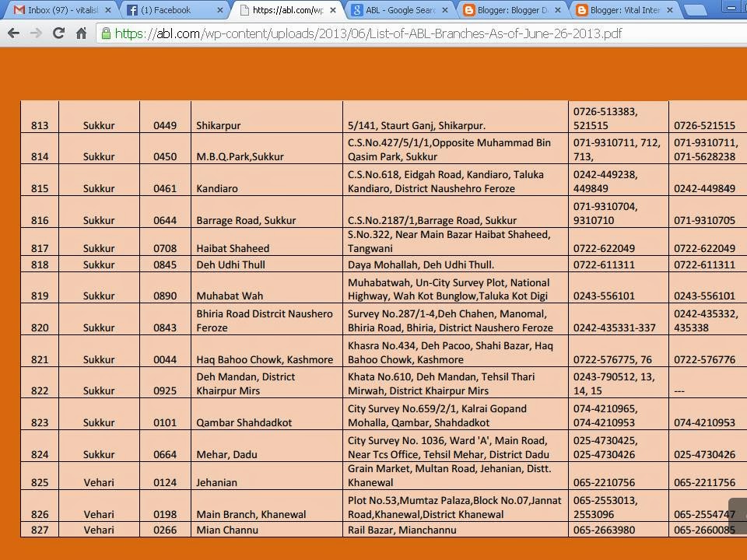747x560 pixels.
Task: Switch to the (1) Facebook tab
Action: pyautogui.click(x=173, y=10)
